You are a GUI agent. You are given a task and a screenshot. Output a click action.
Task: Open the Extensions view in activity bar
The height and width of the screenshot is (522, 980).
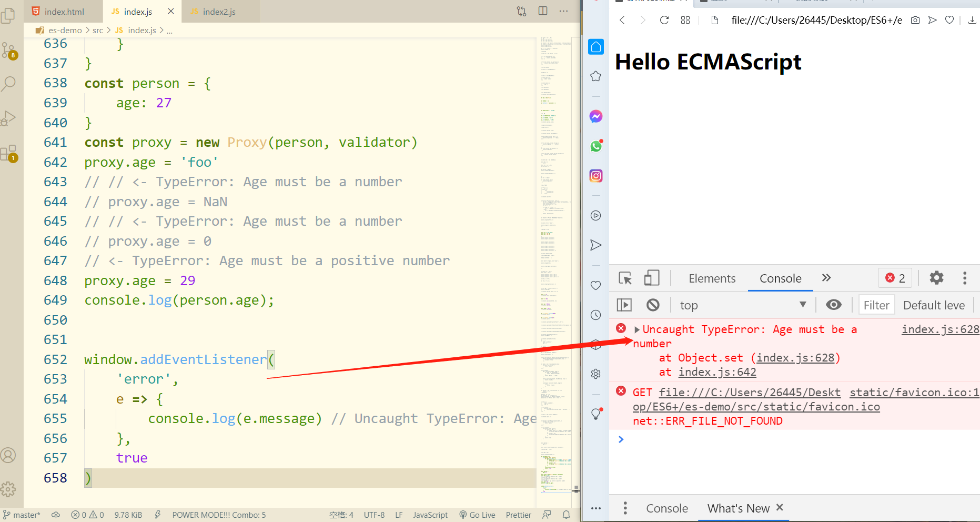pyautogui.click(x=9, y=154)
